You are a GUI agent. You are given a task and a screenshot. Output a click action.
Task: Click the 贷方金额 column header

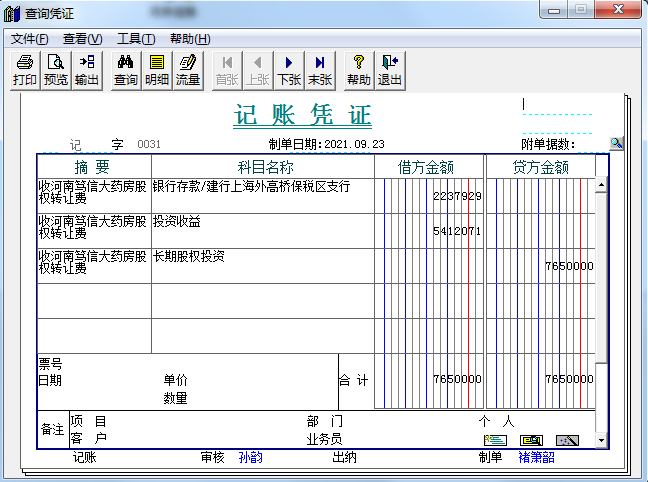point(541,167)
